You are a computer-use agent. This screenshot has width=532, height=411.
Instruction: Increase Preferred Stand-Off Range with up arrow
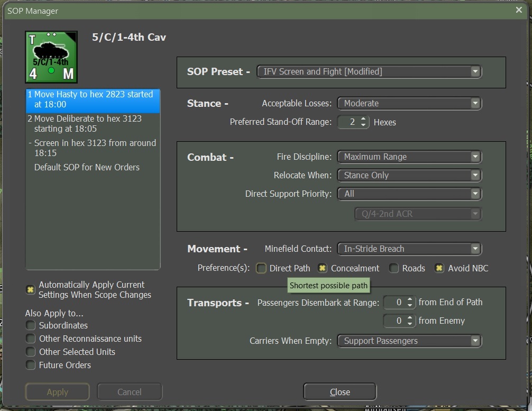(x=363, y=119)
